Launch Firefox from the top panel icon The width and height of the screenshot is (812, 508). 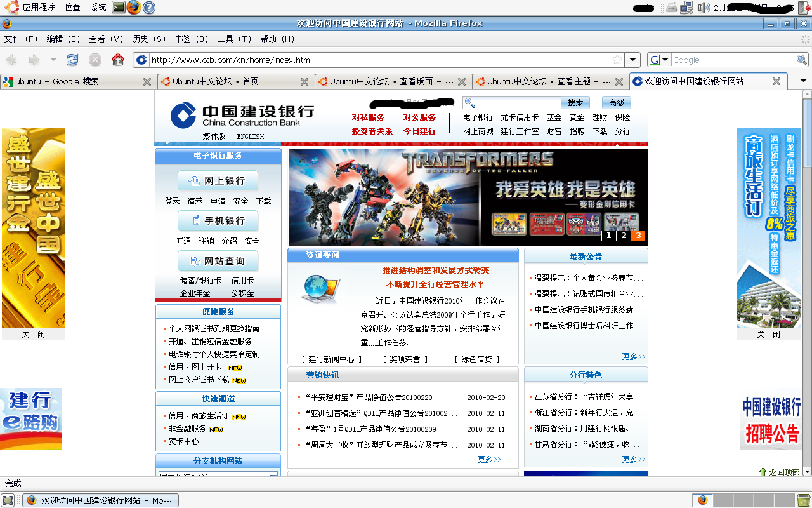coord(133,8)
